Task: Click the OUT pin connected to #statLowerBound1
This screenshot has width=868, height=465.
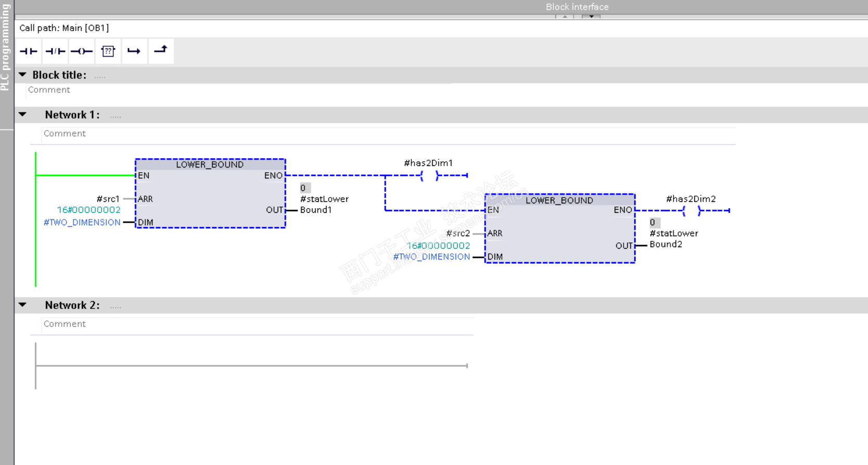Action: click(275, 210)
